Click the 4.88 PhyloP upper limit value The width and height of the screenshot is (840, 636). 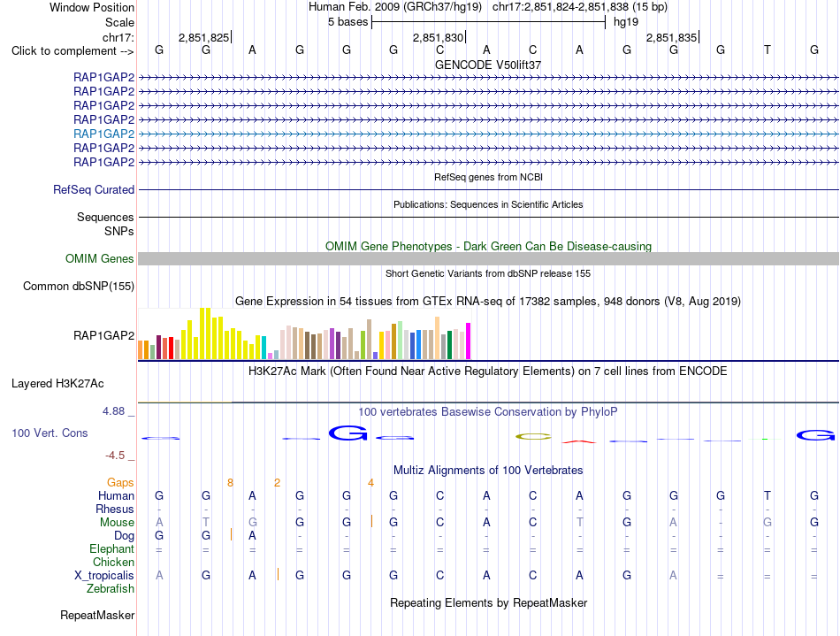(x=113, y=411)
